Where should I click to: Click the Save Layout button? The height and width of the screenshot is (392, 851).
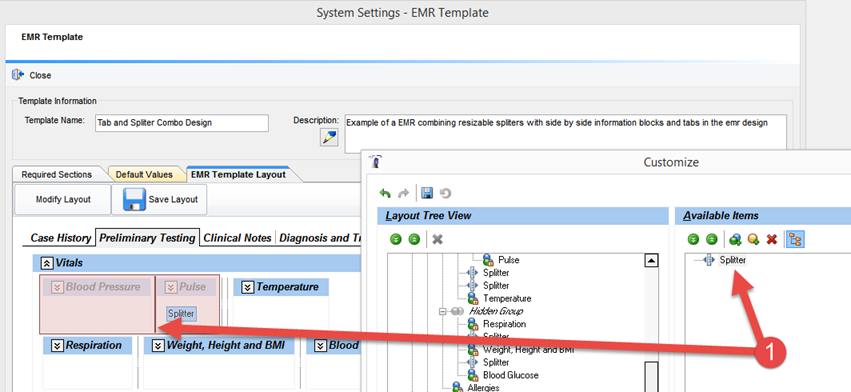pos(159,199)
